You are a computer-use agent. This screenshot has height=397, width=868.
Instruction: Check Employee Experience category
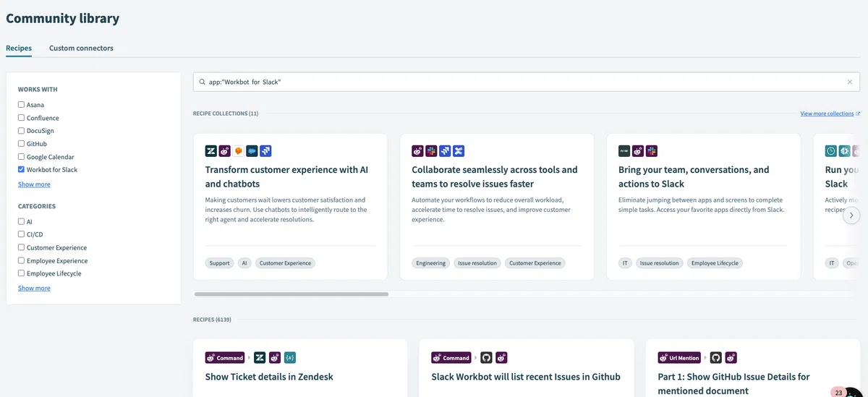(x=21, y=260)
